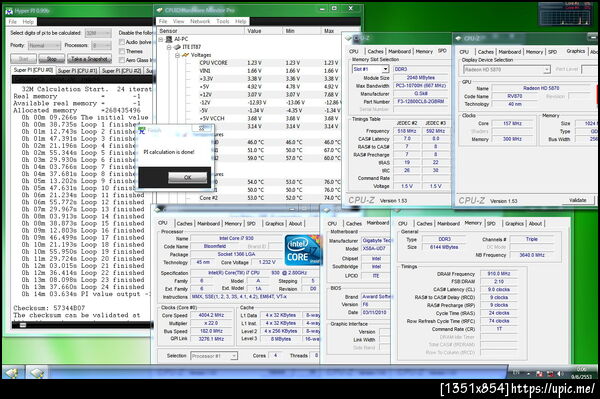
Task: Click the AI-PC computer icon in the sensor tree
Action: [x=169, y=39]
